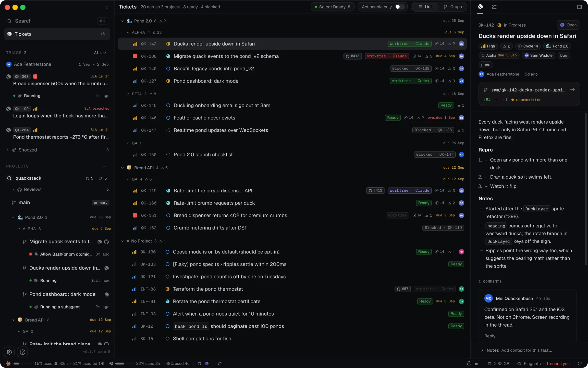Toggle status circle of BK-15 Shell completions

pos(167,339)
